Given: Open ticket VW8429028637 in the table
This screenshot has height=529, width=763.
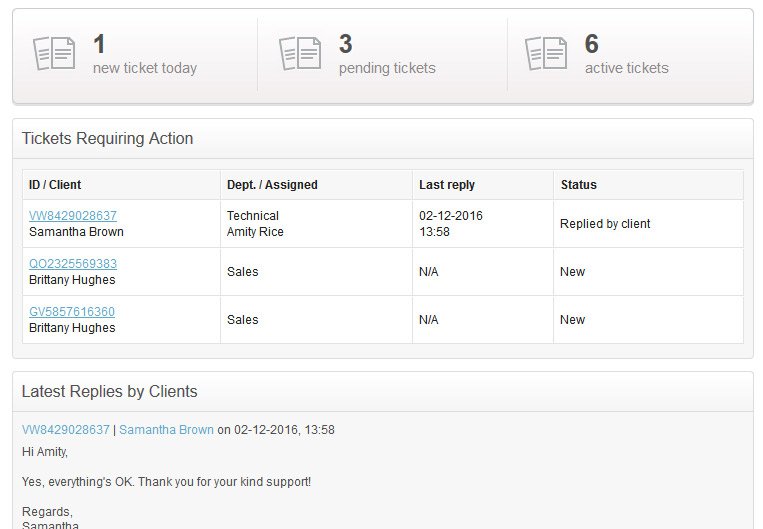Looking at the screenshot, I should click(73, 216).
